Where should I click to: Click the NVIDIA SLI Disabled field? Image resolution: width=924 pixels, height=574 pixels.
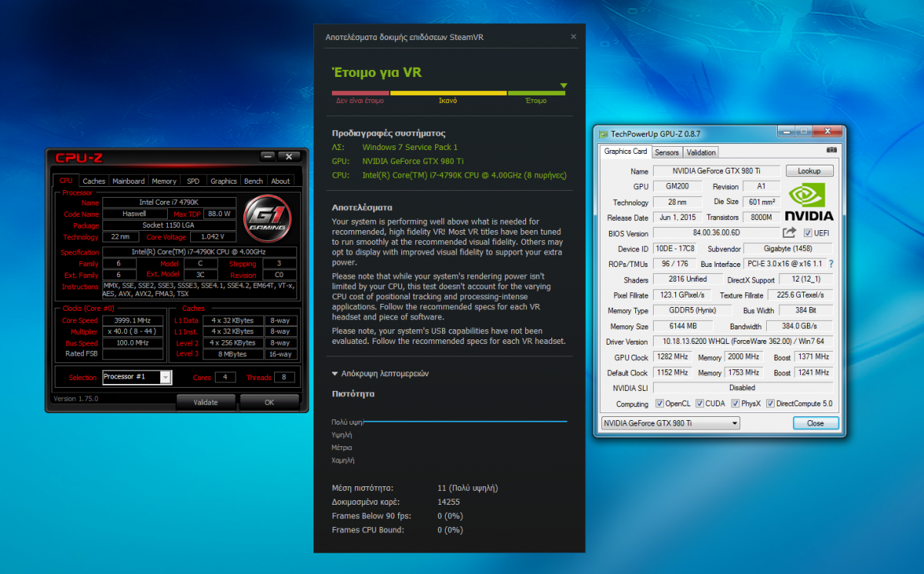pyautogui.click(x=742, y=388)
